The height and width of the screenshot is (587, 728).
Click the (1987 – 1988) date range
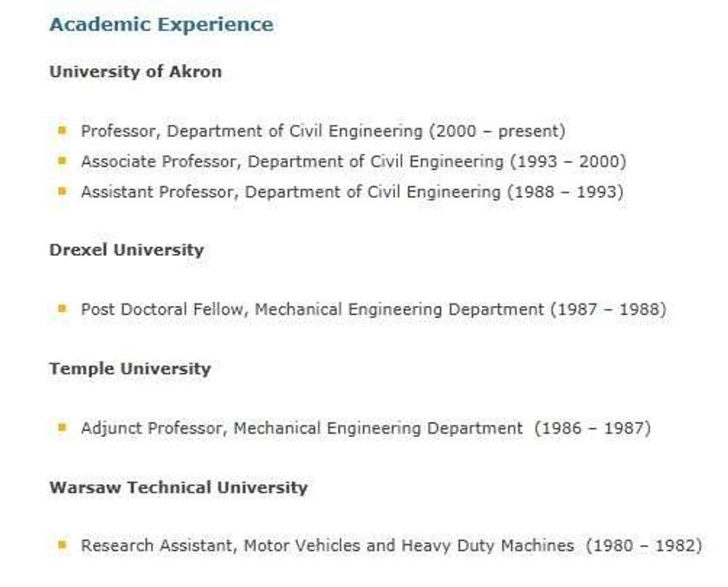(608, 310)
